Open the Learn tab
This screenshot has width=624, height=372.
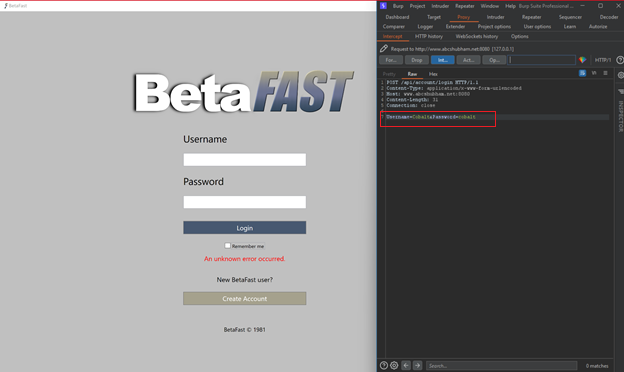point(569,27)
